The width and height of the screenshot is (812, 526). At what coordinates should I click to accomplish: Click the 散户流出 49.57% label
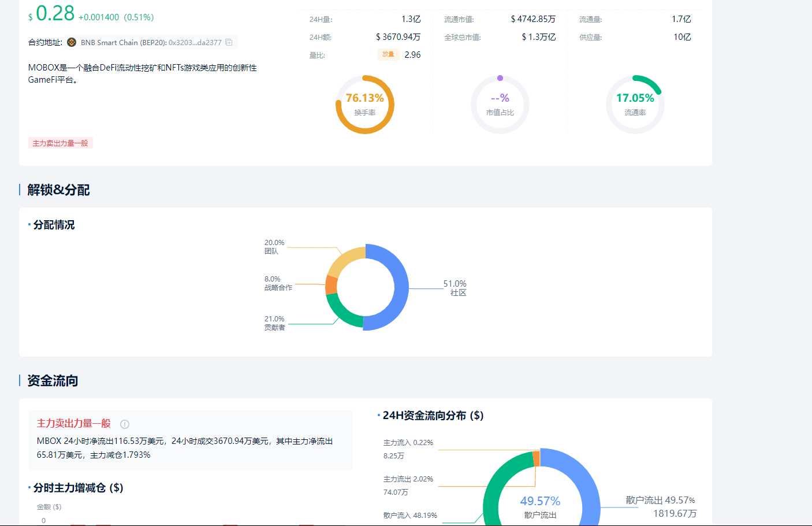[x=661, y=500]
